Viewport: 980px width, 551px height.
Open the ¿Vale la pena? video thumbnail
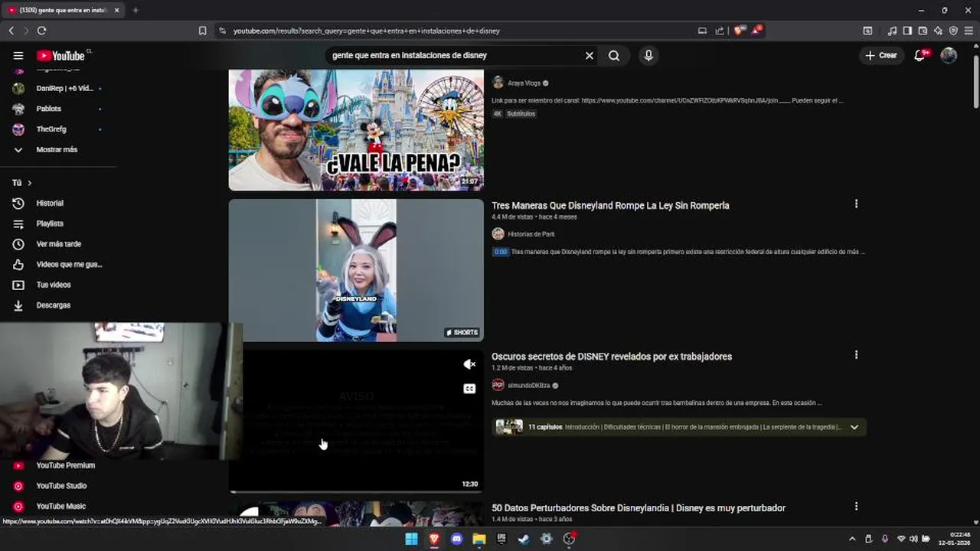point(356,129)
